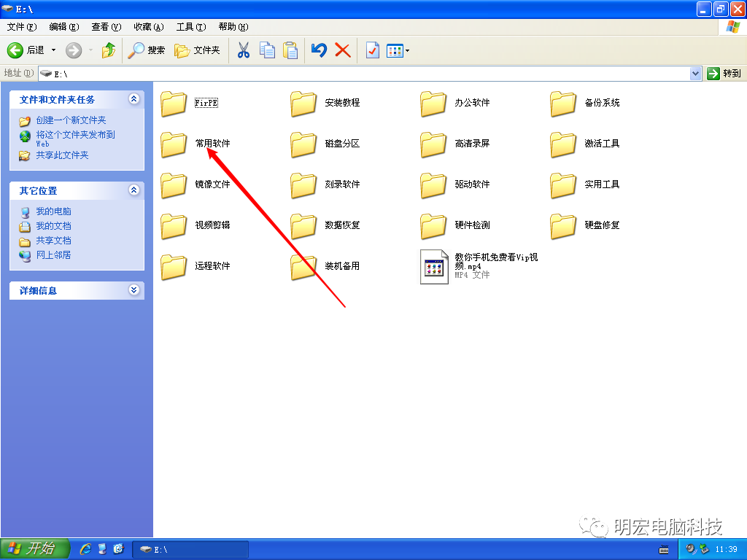Screen dimensions: 747x560
Task: Click the Properties checkmark icon in toolbar
Action: pyautogui.click(x=373, y=50)
